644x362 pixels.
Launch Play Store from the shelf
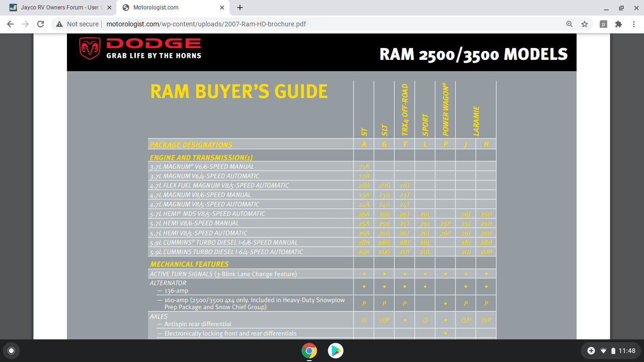[336, 351]
